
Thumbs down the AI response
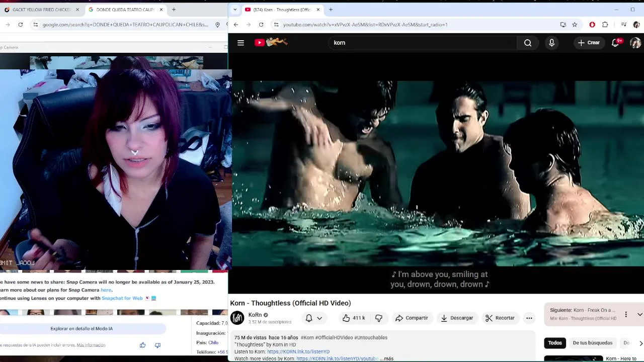coord(157,345)
